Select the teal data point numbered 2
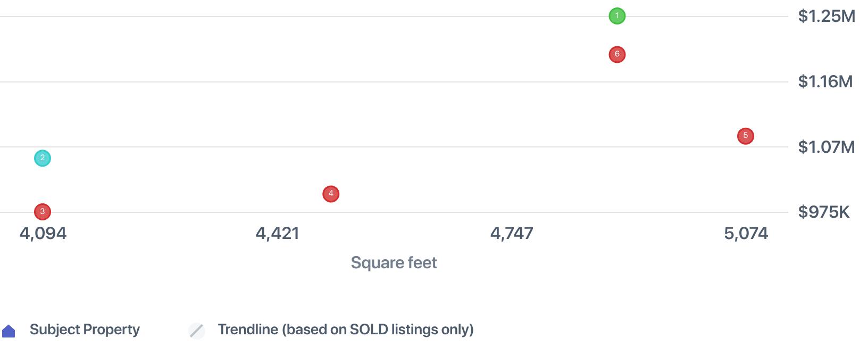 tap(43, 158)
